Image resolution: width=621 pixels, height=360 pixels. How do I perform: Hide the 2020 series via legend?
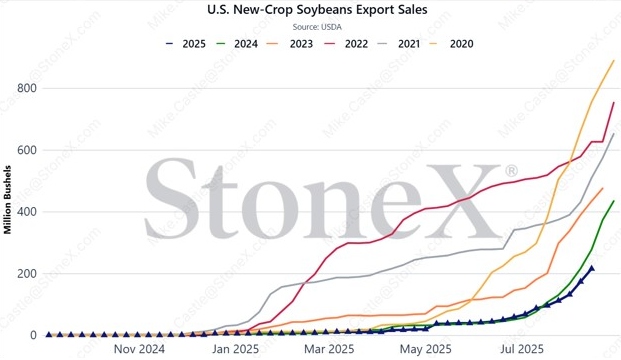(x=452, y=44)
